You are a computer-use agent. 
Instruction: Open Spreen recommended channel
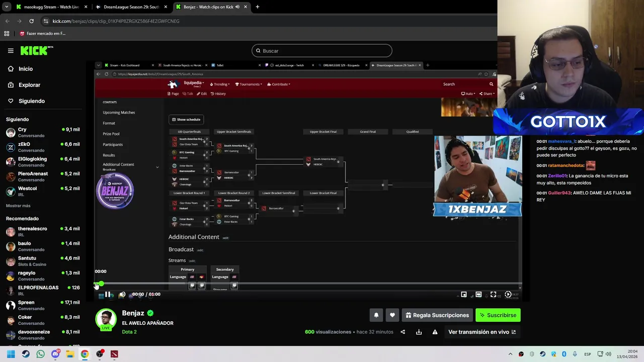43,305
